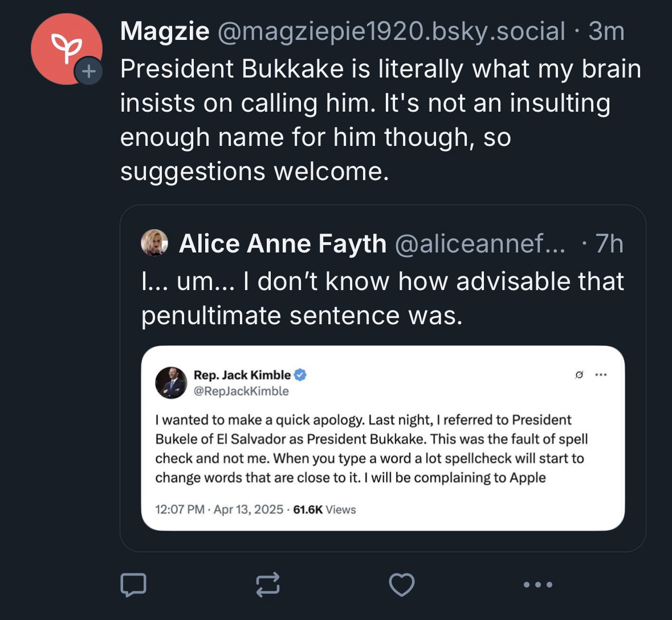This screenshot has height=620, width=672.
Task: Click the truncated @aliceannef handle
Action: click(x=480, y=244)
